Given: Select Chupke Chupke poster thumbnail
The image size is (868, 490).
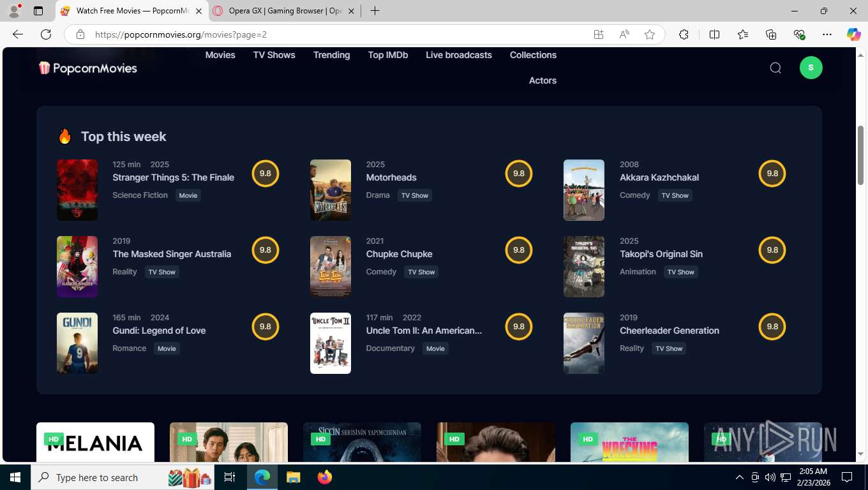Looking at the screenshot, I should pyautogui.click(x=331, y=267).
